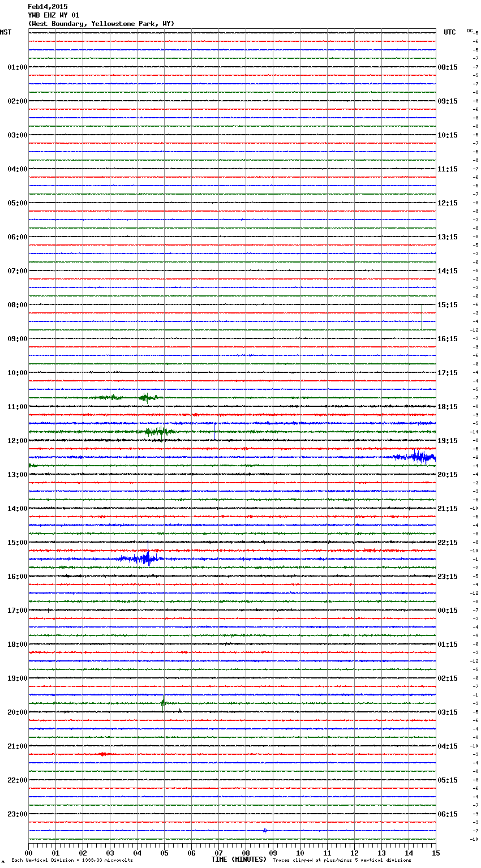Viewport: 481px width, 868px height.
Task: Click the 03:15 UTC time label
Action: click(x=448, y=712)
